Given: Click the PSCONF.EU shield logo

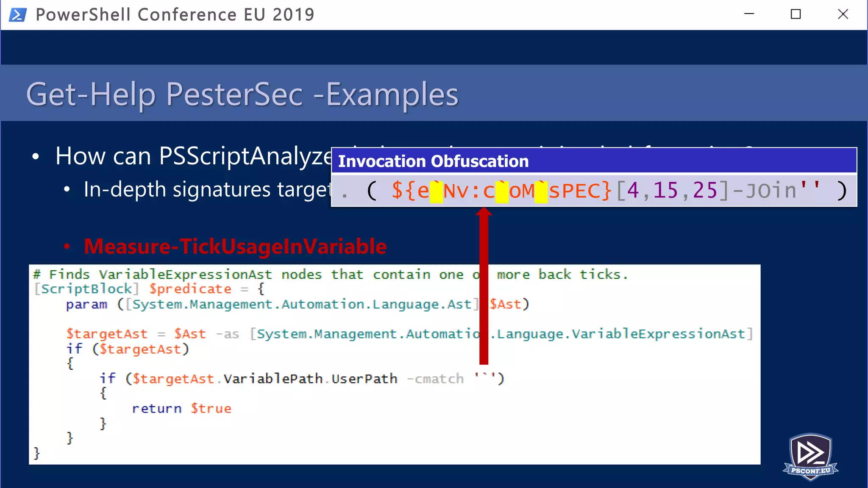Looking at the screenshot, I should tap(810, 457).
